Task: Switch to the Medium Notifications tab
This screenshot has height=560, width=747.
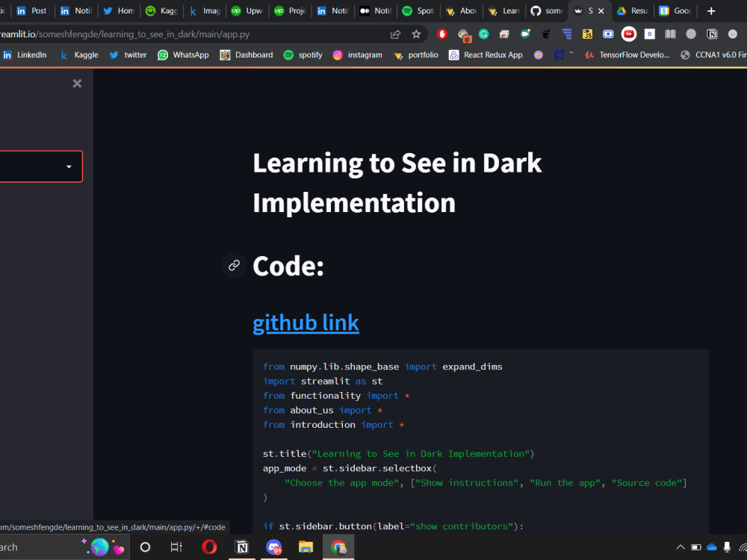Action: 376,11
